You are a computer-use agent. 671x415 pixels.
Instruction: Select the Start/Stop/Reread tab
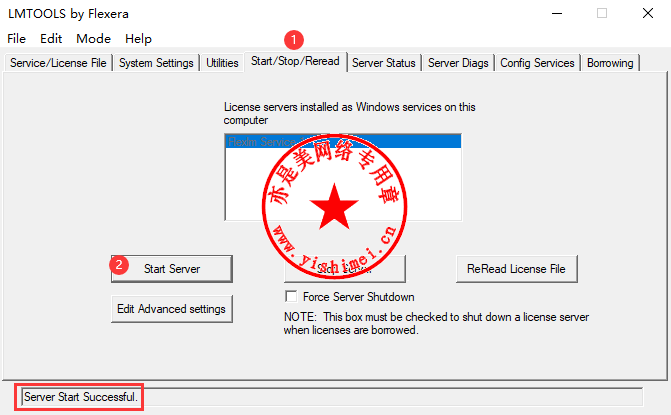(x=295, y=61)
